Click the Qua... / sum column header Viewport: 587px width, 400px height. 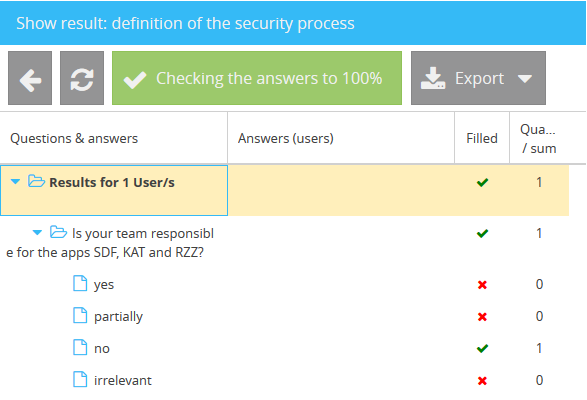539,138
